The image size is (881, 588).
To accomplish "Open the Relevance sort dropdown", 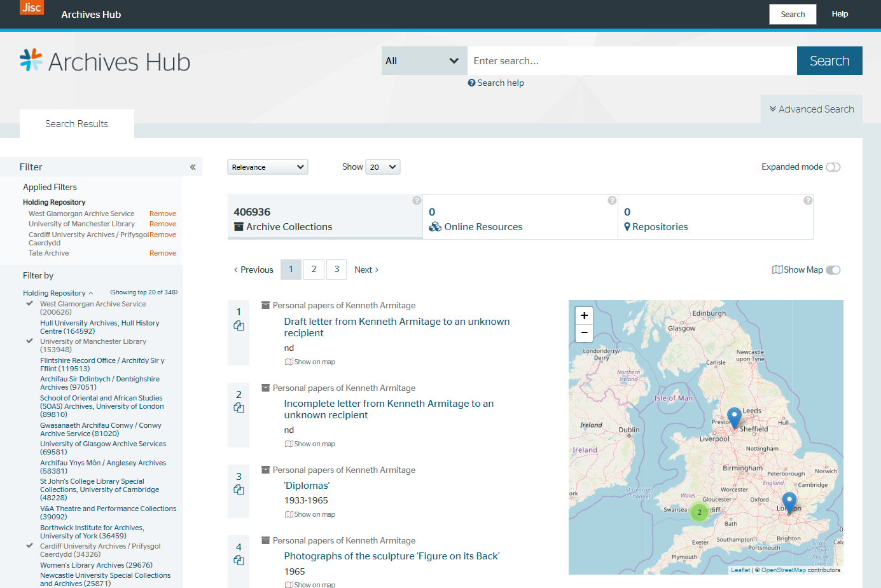I will [x=268, y=167].
